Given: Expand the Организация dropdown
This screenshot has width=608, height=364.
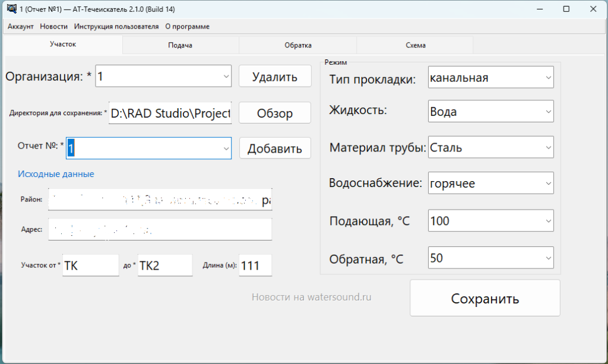Looking at the screenshot, I should click(x=226, y=77).
